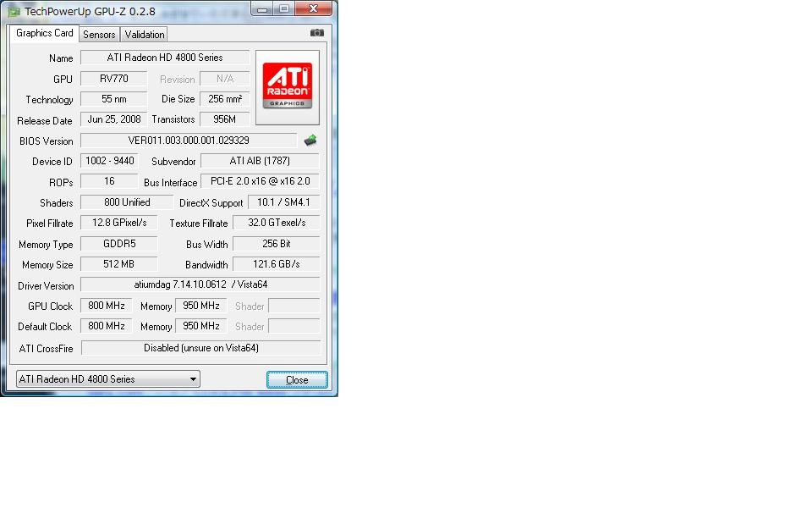
Task: Click the Driver Version label
Action: [x=46, y=286]
